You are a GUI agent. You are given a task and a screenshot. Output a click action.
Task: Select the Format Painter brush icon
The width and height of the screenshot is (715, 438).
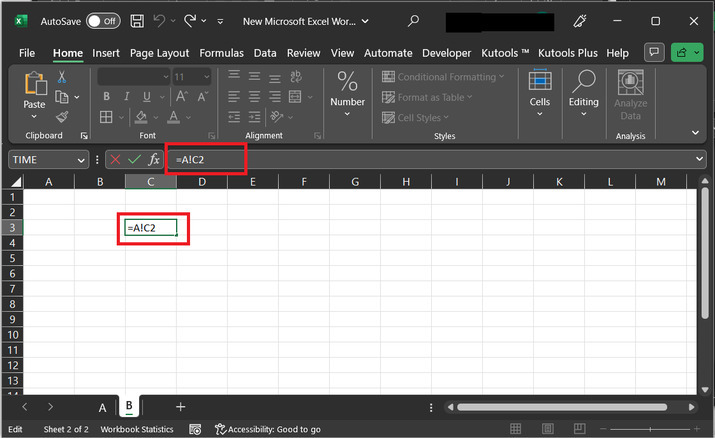pos(62,117)
